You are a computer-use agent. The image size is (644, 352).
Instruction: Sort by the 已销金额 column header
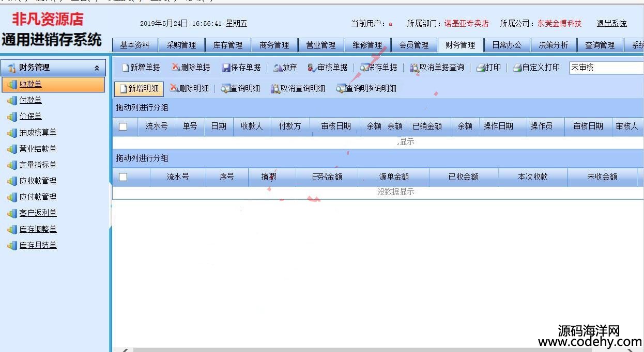(427, 126)
